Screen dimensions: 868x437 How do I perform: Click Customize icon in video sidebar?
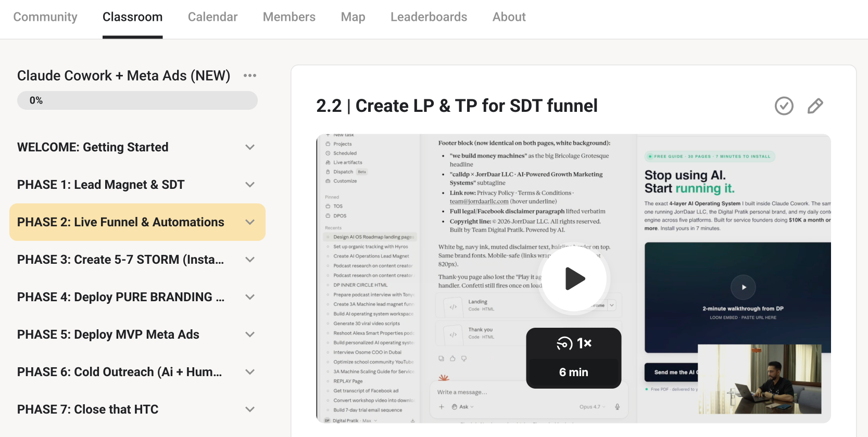click(328, 181)
